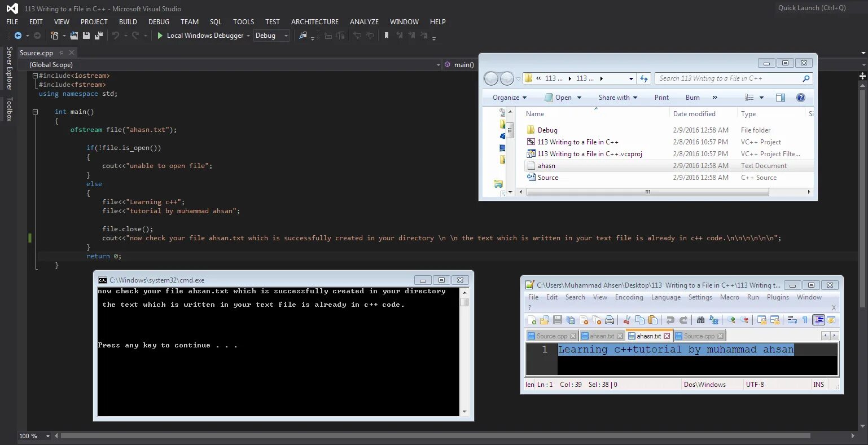Switch to the ahsan.txt tab in Notepad++
Screen dimensions: 868x445
coord(602,336)
